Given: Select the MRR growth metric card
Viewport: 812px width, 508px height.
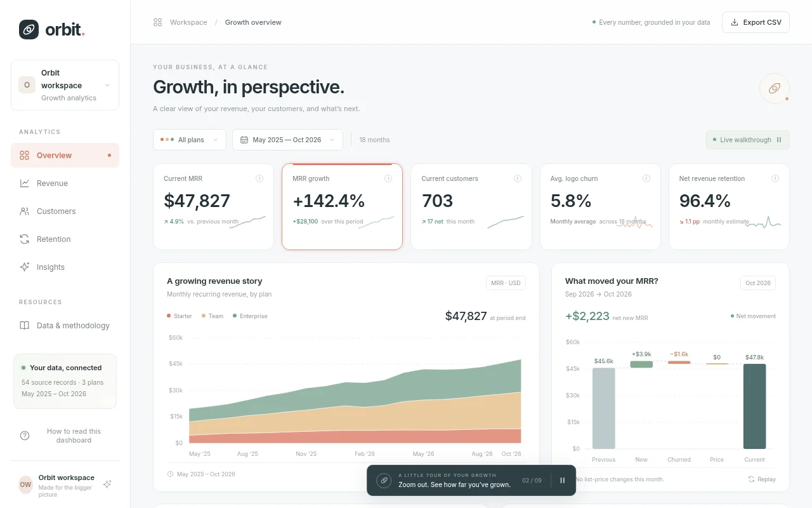Looking at the screenshot, I should click(x=342, y=206).
